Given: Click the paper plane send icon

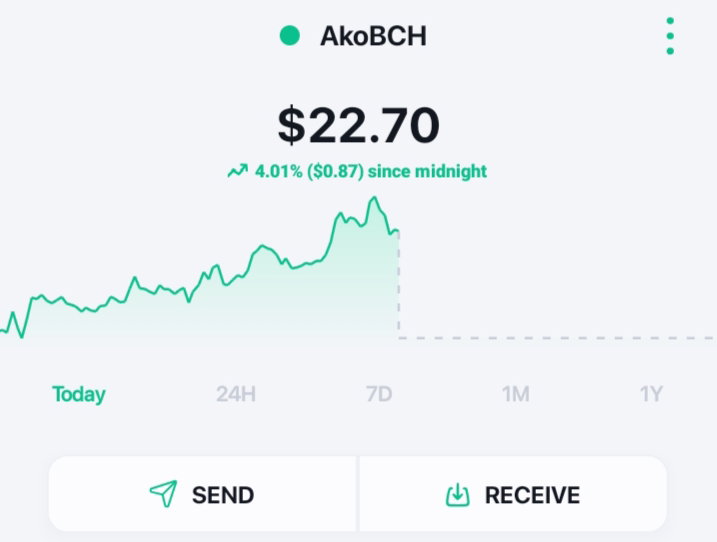Looking at the screenshot, I should tap(163, 494).
